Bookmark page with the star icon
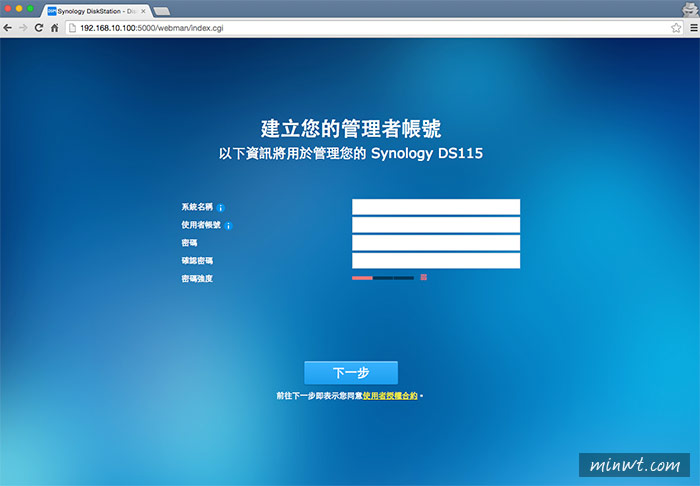 pyautogui.click(x=676, y=28)
